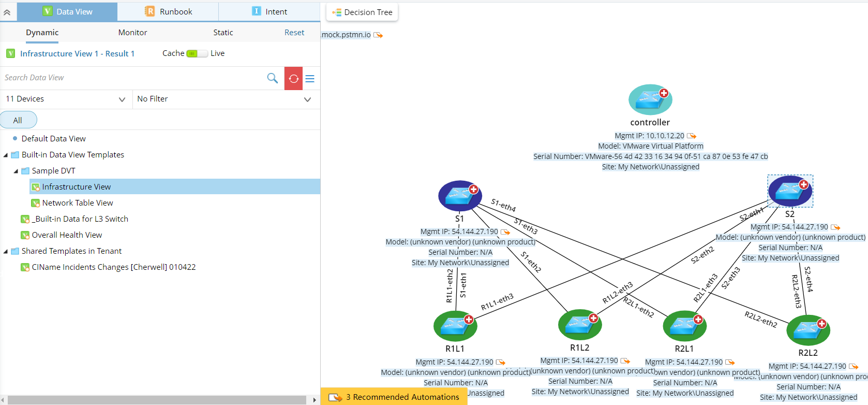Click the plus badge on S2 node

[x=803, y=184]
